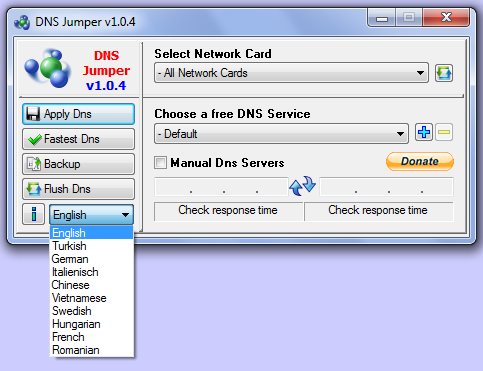Click the first manual DNS address field
The height and width of the screenshot is (371, 483).
(221, 187)
